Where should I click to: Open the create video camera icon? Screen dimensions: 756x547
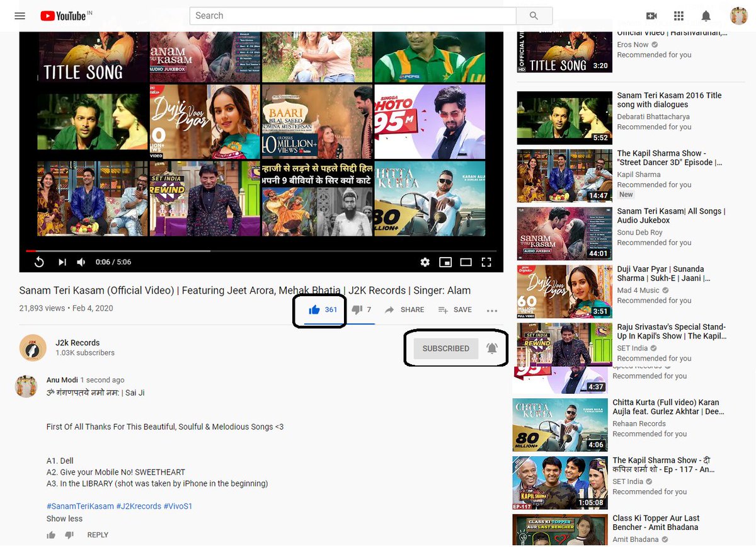pyautogui.click(x=651, y=16)
